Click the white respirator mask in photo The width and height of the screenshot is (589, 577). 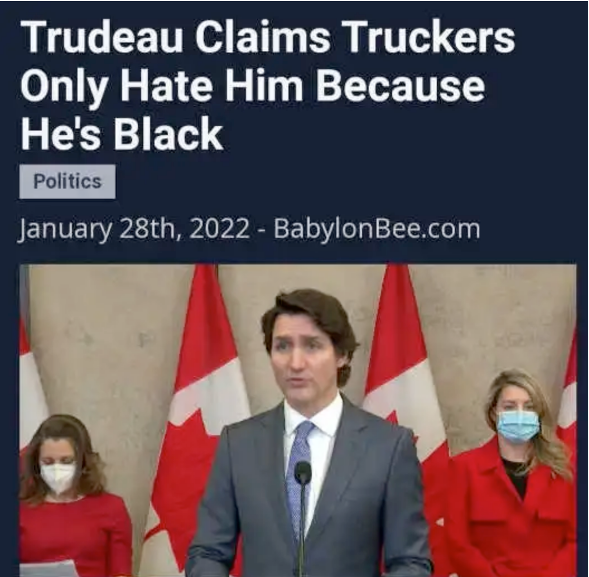pos(59,478)
